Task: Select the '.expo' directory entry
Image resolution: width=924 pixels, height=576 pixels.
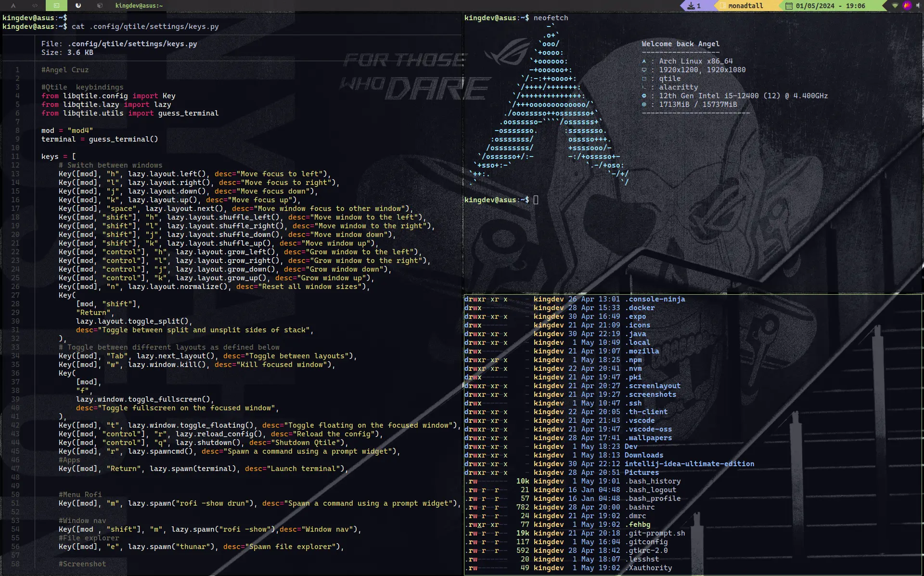Action: pyautogui.click(x=635, y=316)
